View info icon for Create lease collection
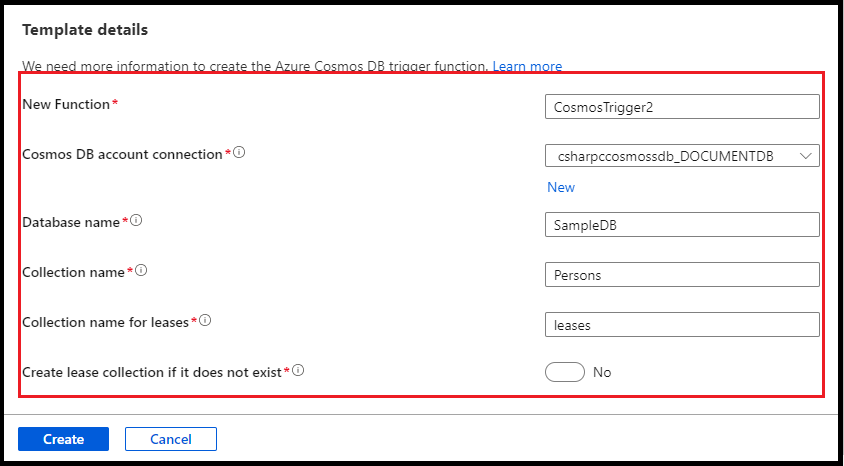844x466 pixels. pos(298,370)
